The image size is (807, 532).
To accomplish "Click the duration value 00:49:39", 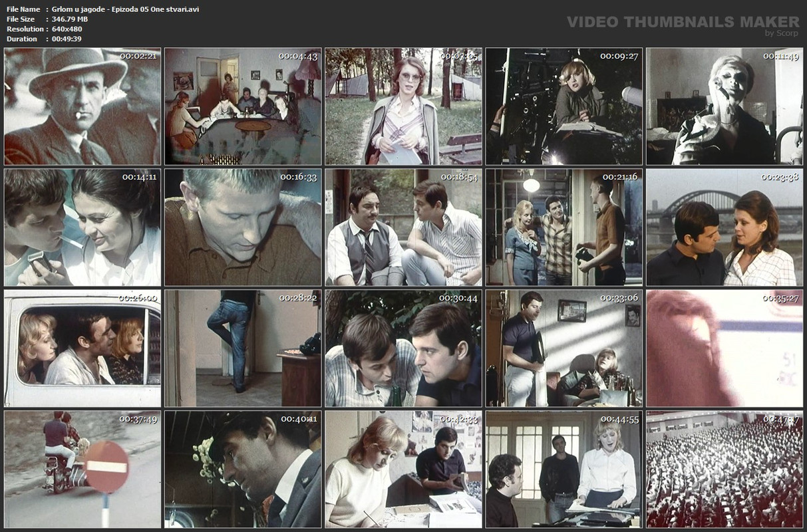I will click(67, 39).
